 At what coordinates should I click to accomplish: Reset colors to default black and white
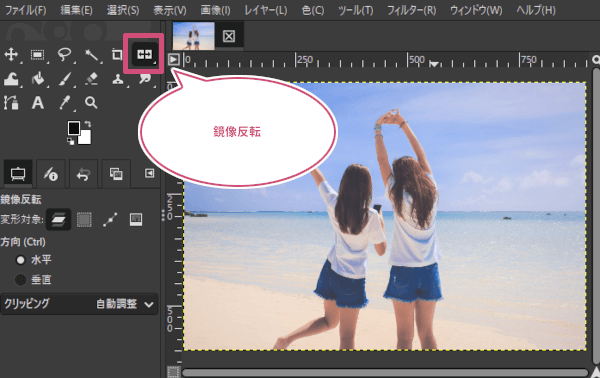click(70, 141)
